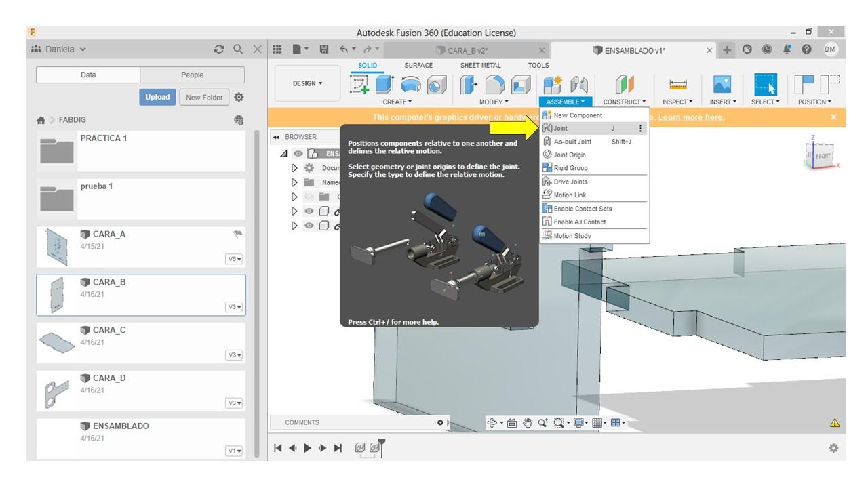Image resolution: width=868 pixels, height=488 pixels.
Task: Click the Joint icon in the toolbar
Action: pyautogui.click(x=578, y=84)
